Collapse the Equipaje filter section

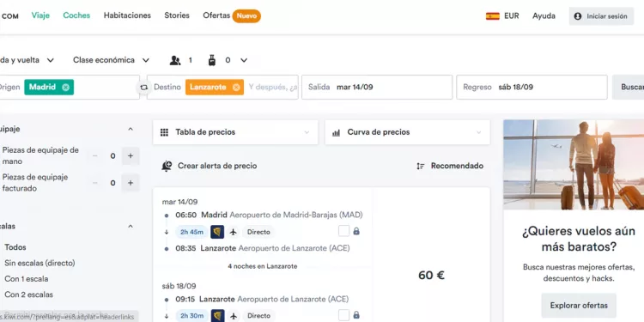[x=131, y=129]
